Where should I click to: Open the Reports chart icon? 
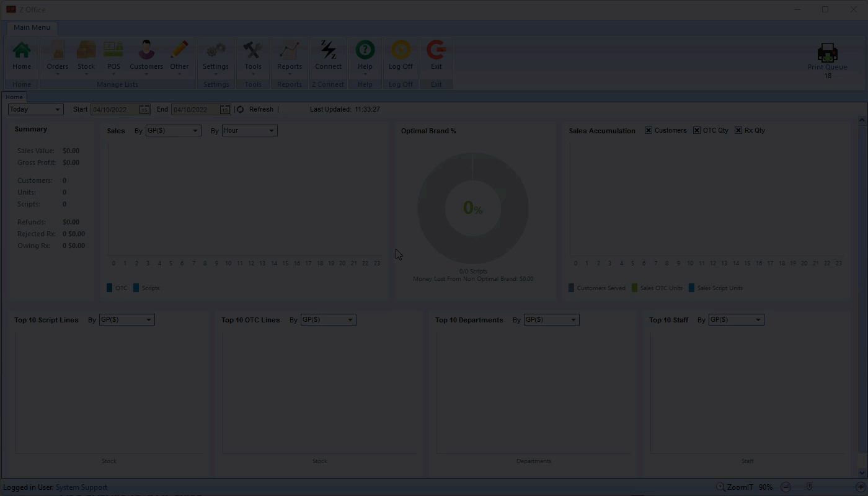point(290,50)
